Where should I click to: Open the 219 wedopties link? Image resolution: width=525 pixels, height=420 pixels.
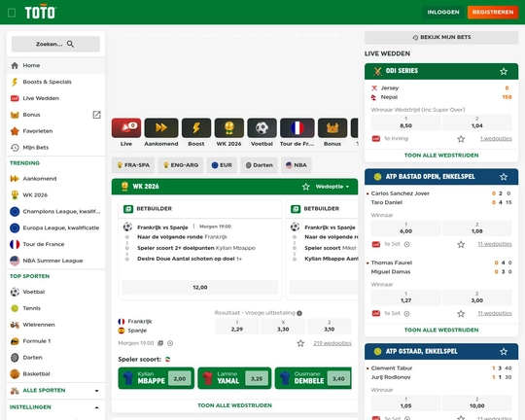[x=332, y=343]
